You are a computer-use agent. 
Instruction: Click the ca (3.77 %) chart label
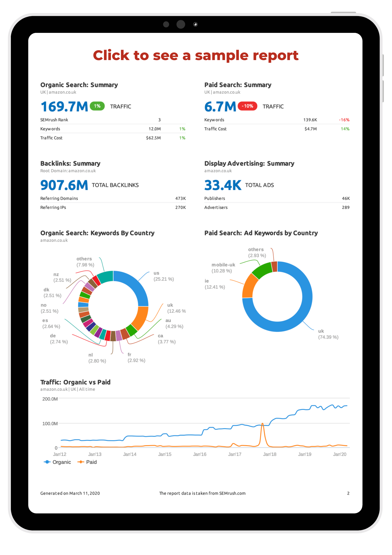[167, 339]
